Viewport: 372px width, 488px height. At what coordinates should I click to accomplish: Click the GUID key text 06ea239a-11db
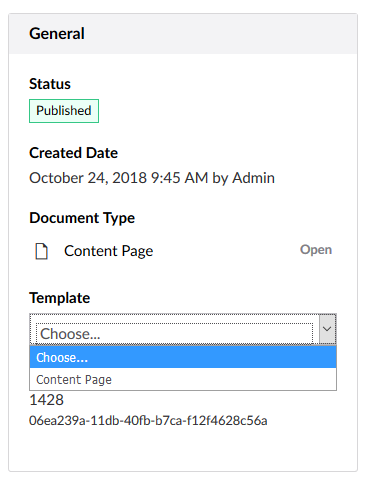tap(148, 421)
